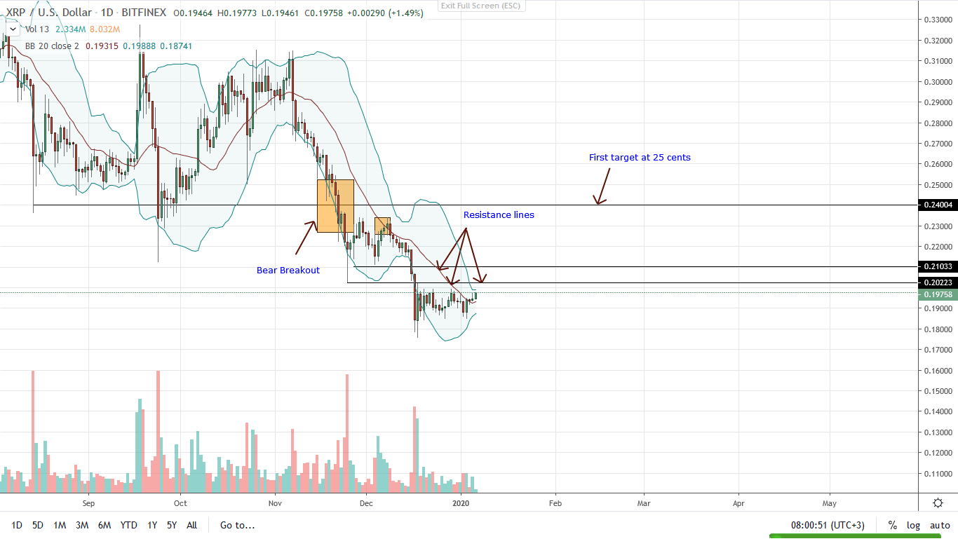958x560 pixels.
Task: Show the All time range
Action: (192, 525)
